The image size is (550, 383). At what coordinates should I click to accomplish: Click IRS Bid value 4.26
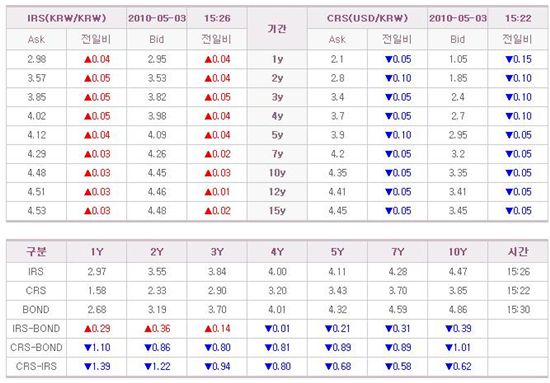(157, 154)
